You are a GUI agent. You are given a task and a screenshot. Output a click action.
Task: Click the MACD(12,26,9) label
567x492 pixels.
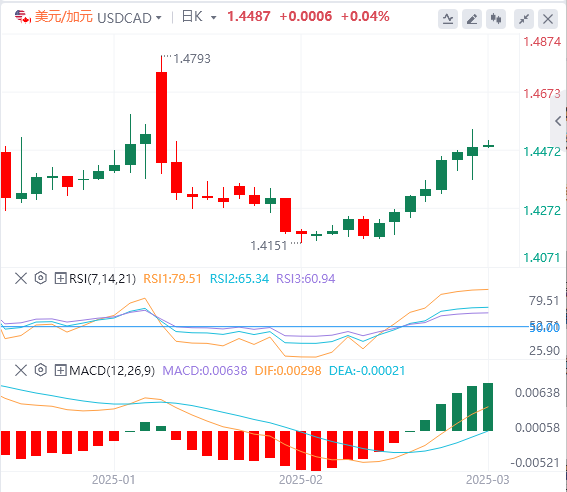112,371
